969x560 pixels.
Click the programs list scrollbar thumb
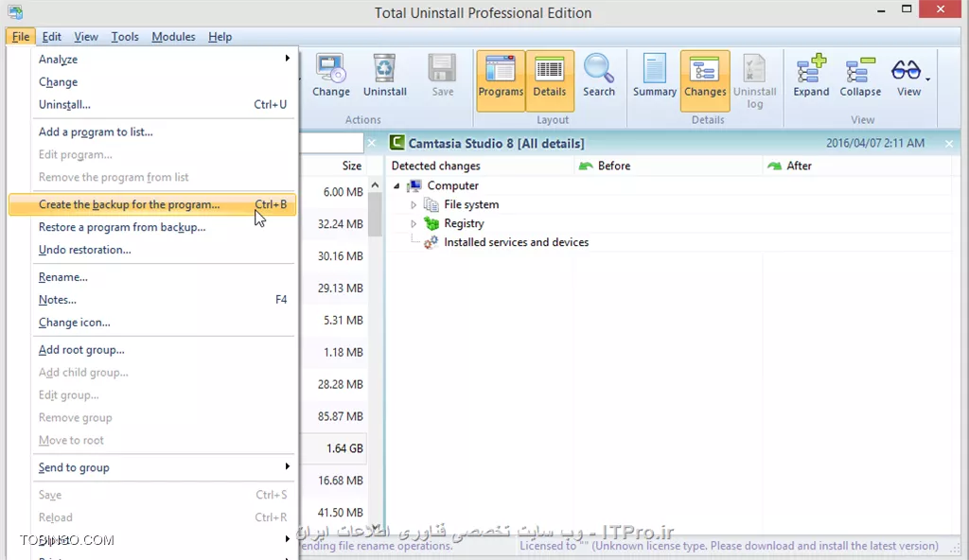point(375,215)
